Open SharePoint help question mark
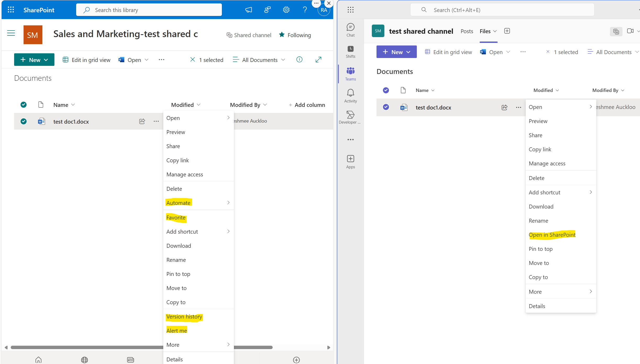Image resolution: width=640 pixels, height=364 pixels. pyautogui.click(x=305, y=10)
